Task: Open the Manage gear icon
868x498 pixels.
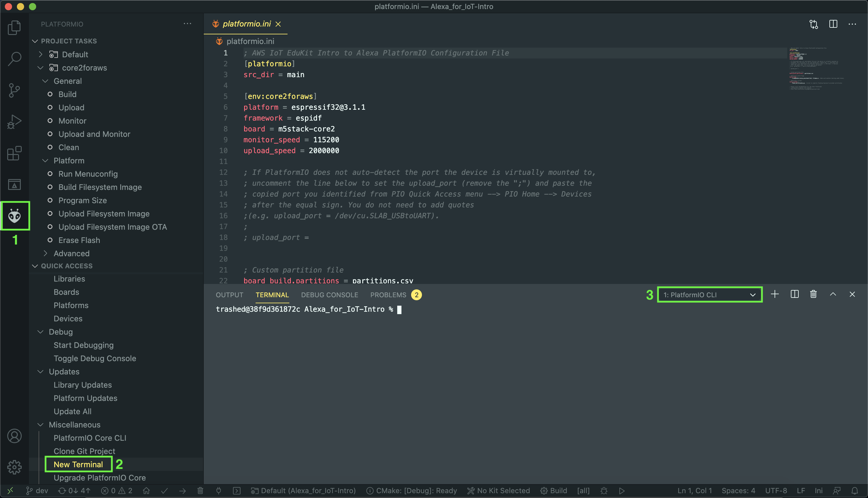Action: click(x=14, y=467)
